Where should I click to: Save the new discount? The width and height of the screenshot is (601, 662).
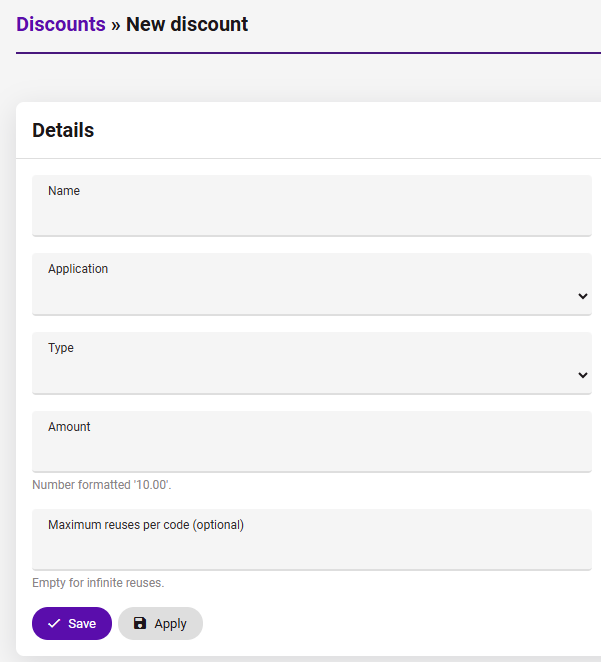click(72, 624)
